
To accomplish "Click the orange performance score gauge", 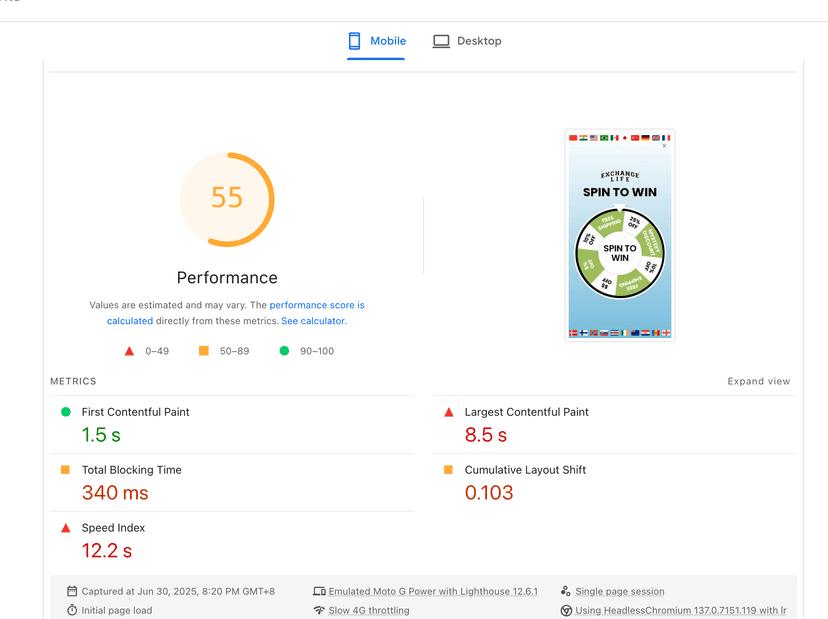I will [227, 198].
